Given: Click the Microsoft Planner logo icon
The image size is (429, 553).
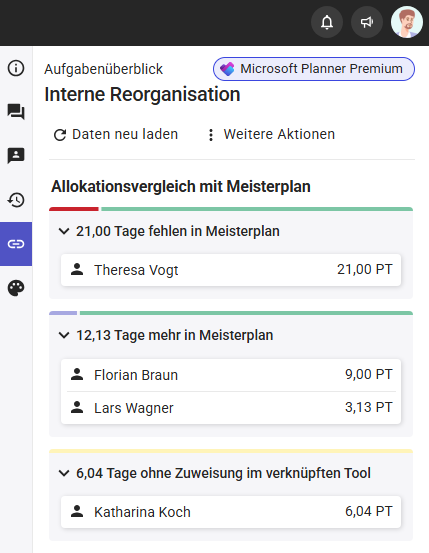Looking at the screenshot, I should (227, 69).
